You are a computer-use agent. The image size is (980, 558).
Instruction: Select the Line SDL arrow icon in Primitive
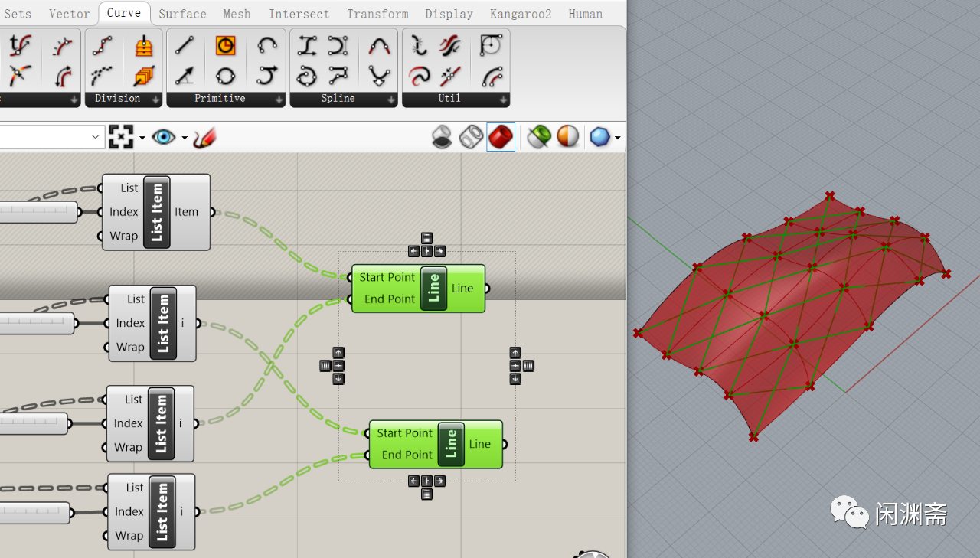(x=184, y=76)
